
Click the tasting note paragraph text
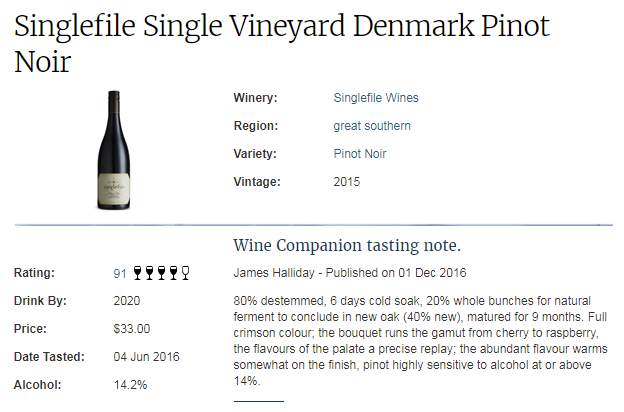pos(420,341)
